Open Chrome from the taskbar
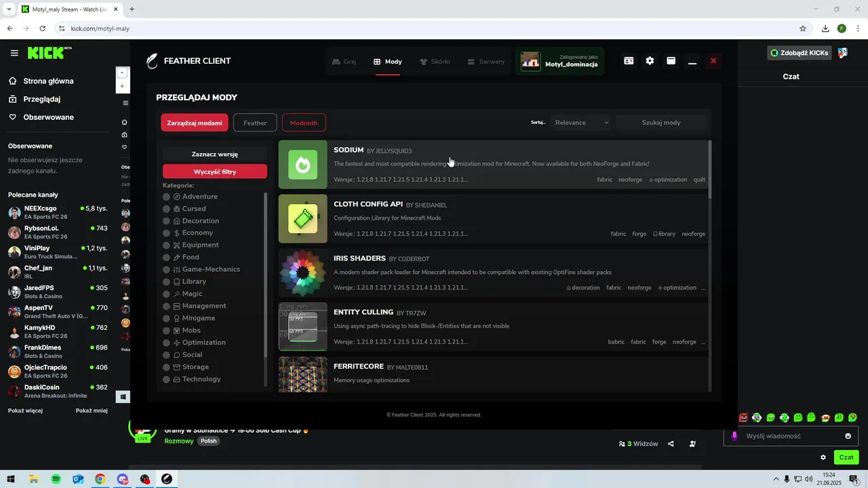868x488 pixels. (x=100, y=479)
